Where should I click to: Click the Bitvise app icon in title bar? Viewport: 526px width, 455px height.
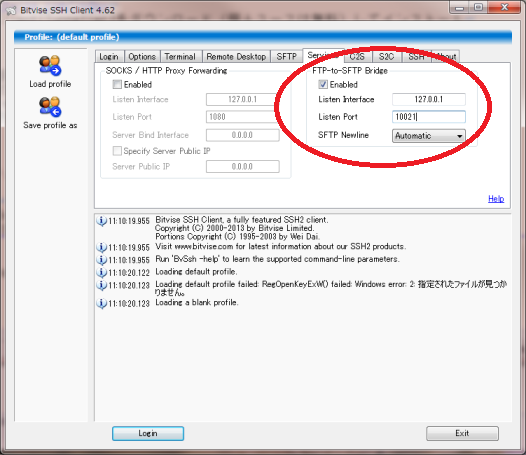pos(11,10)
